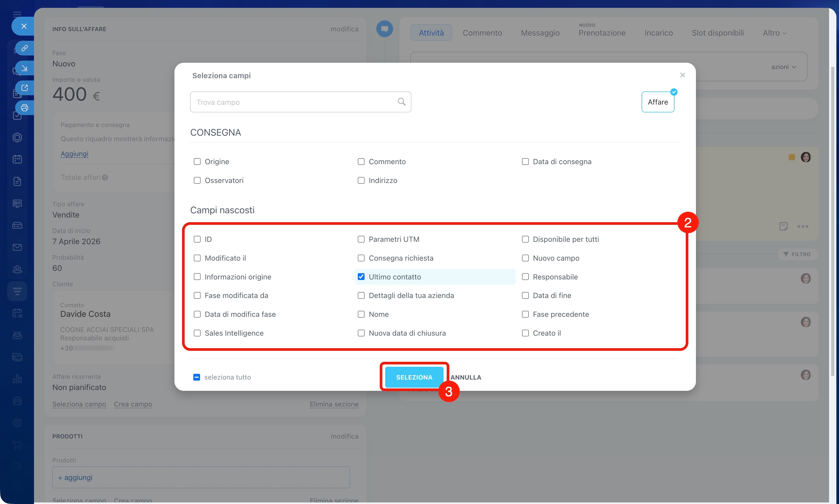The image size is (839, 504).
Task: Click the Trova campo search field
Action: 292,102
